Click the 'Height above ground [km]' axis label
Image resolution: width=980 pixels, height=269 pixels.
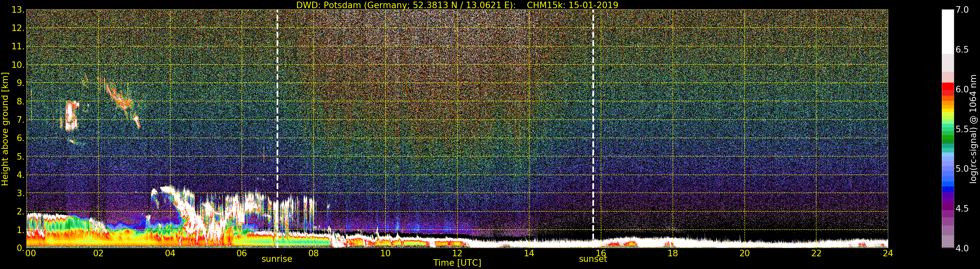click(5, 129)
